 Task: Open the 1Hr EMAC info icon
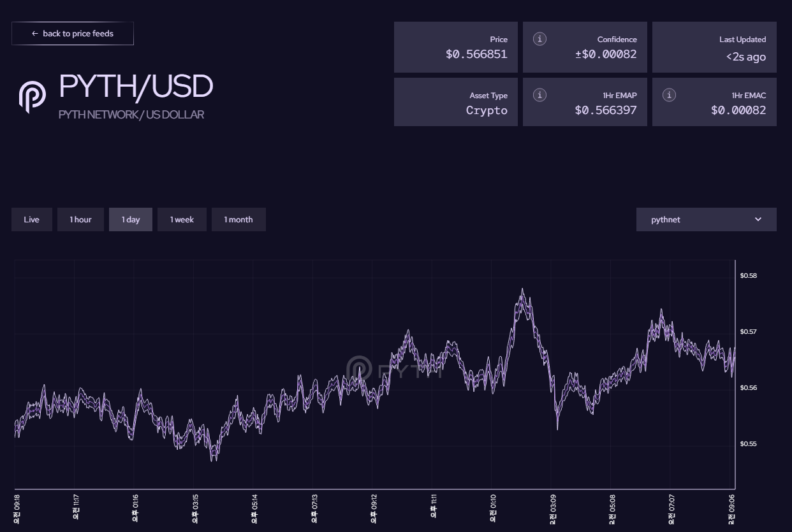coord(669,95)
